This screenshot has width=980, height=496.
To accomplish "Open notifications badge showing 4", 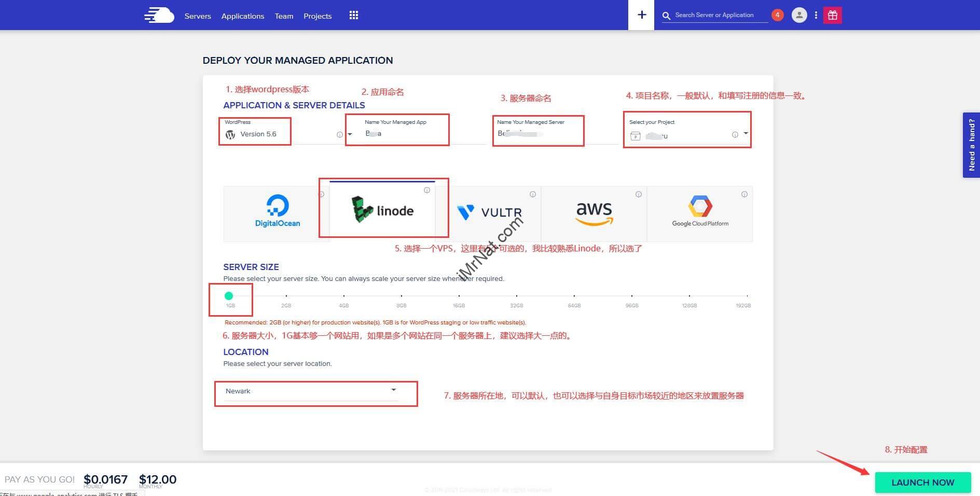I will [x=777, y=15].
